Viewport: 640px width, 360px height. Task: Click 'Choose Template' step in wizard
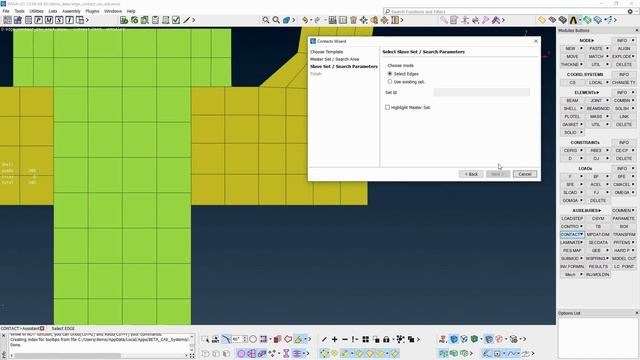tap(327, 52)
